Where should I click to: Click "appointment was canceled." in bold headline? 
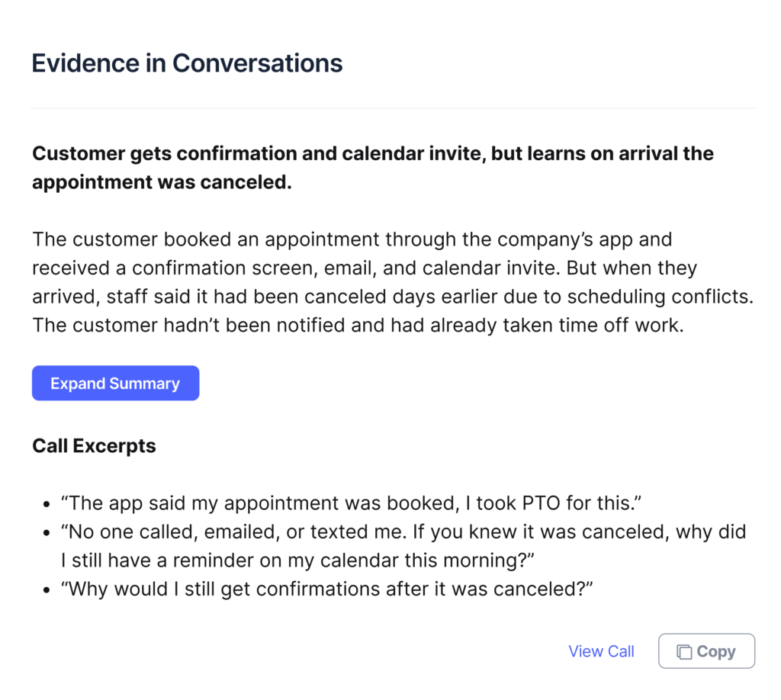pos(162,181)
